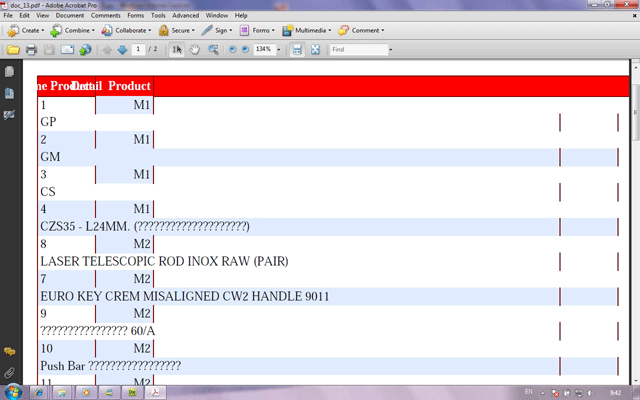The width and height of the screenshot is (640, 400).
Task: Open the Advanced menu
Action: [x=185, y=16]
